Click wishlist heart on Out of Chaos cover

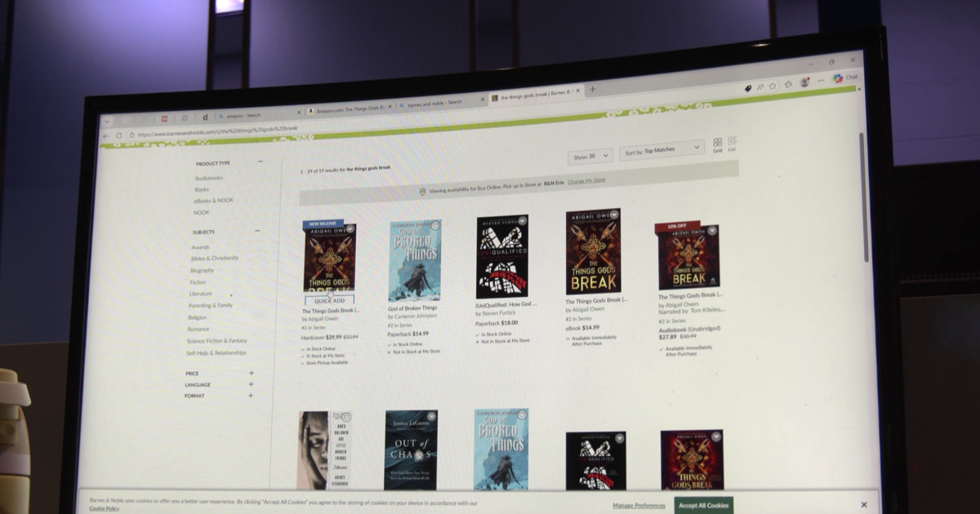pyautogui.click(x=430, y=417)
